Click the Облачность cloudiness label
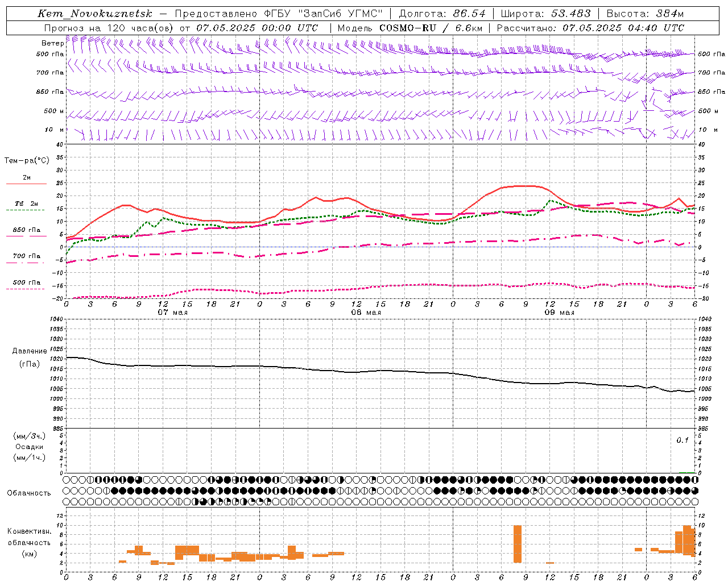728x582 pixels. point(29,493)
